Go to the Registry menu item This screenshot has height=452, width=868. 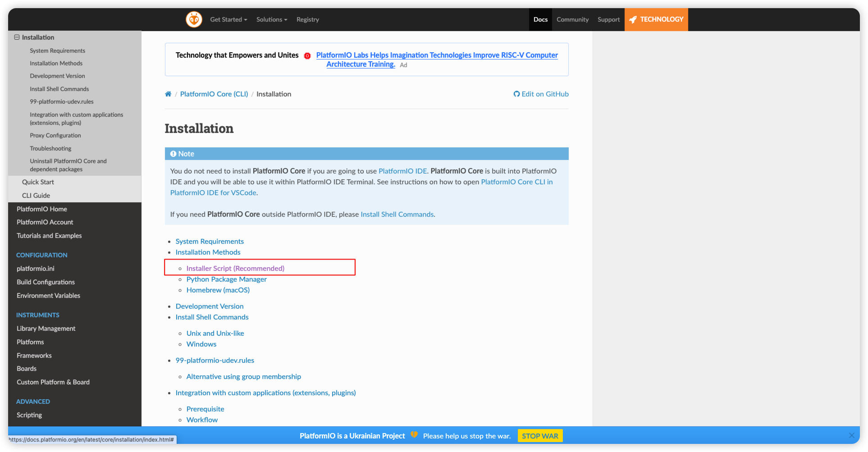tap(307, 19)
